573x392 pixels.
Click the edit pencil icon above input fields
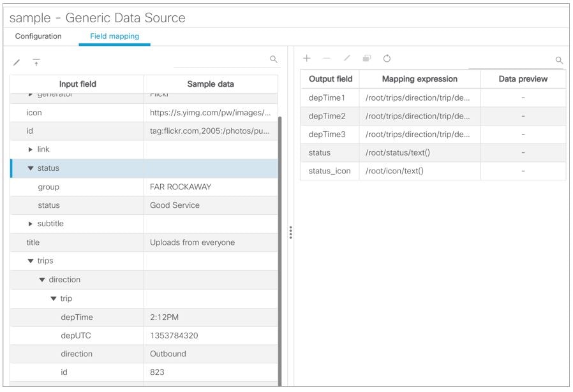(x=16, y=62)
